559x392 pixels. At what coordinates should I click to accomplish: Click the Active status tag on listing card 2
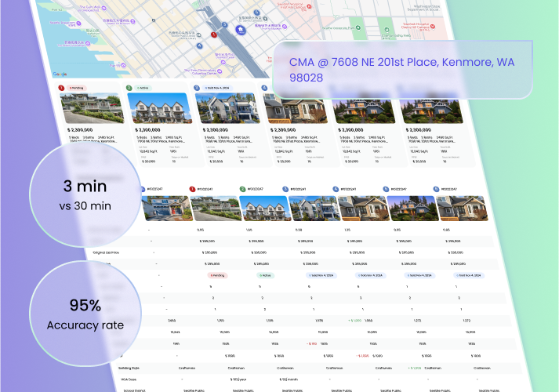(x=143, y=88)
